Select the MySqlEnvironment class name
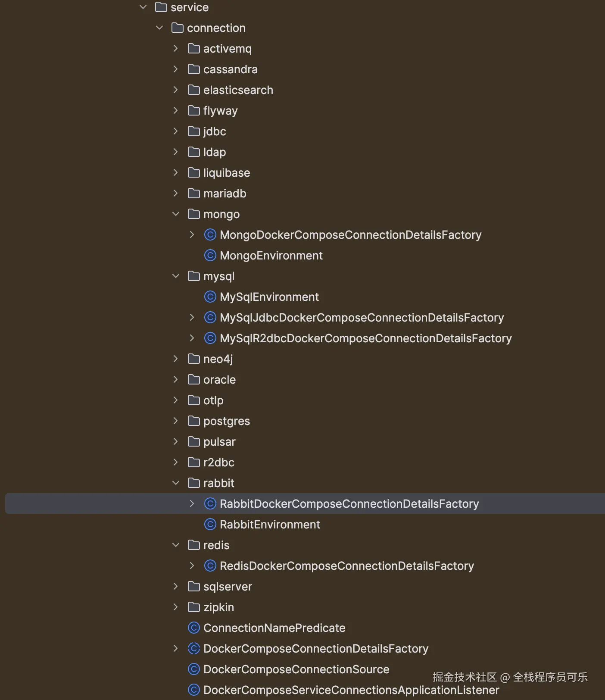The height and width of the screenshot is (700, 605). pyautogui.click(x=269, y=297)
